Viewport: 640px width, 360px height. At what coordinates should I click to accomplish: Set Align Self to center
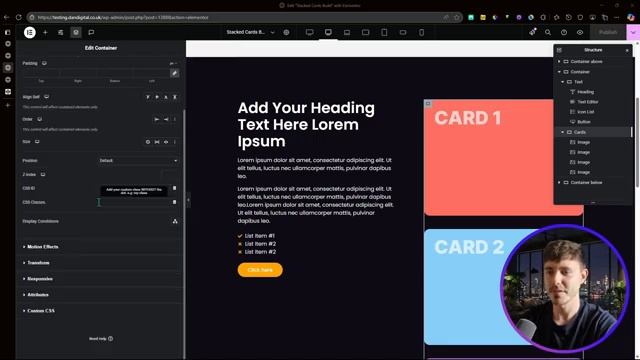(x=157, y=97)
